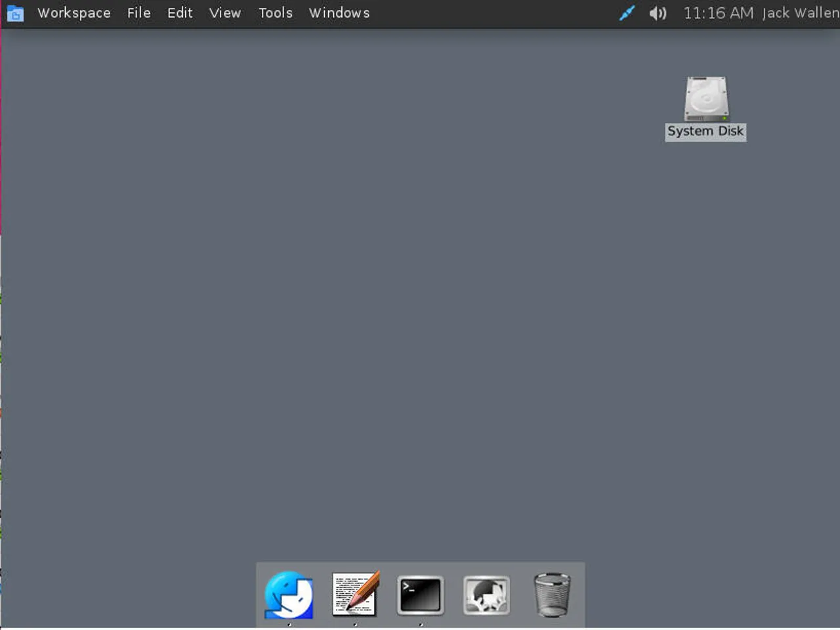The image size is (840, 630).
Task: Toggle the running-app indicator under Terminal
Action: [420, 625]
